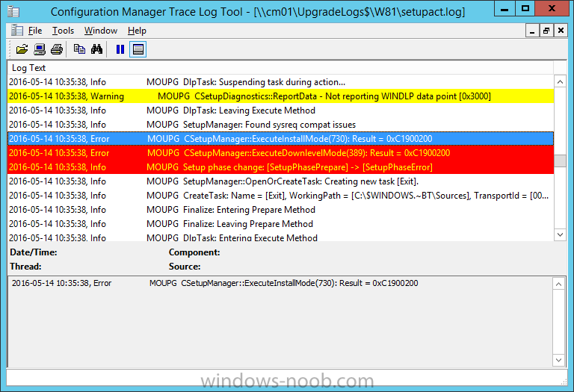Screen dimensions: 574x392
Task: Select the 'Finalize: Leaving Prepare Method' row
Action: pos(280,224)
